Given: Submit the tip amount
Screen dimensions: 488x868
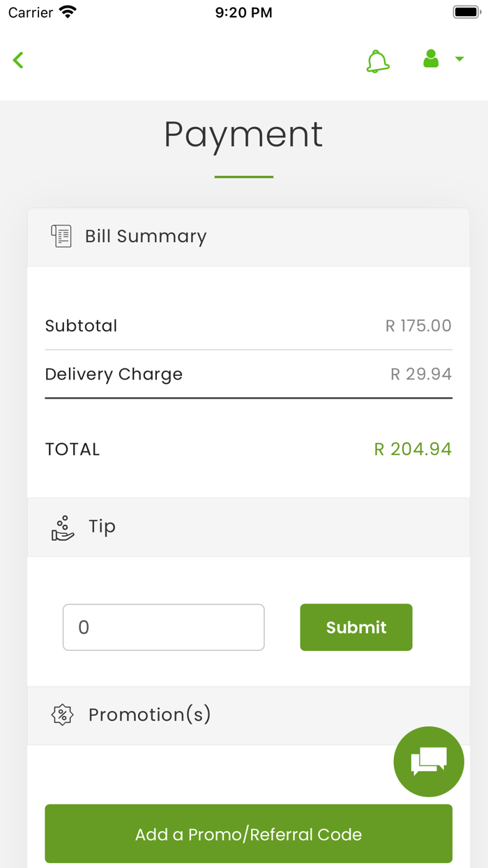Looking at the screenshot, I should coord(356,627).
